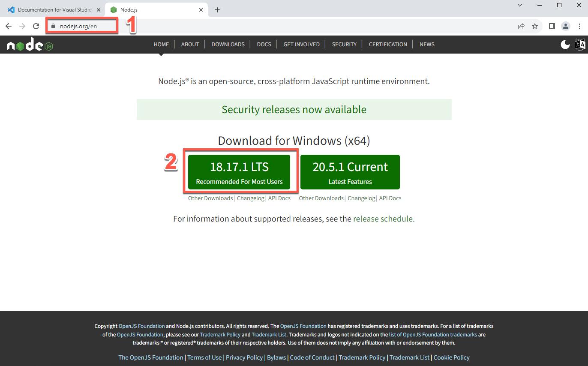Open the Chrome profile avatar
The width and height of the screenshot is (588, 366).
(566, 26)
